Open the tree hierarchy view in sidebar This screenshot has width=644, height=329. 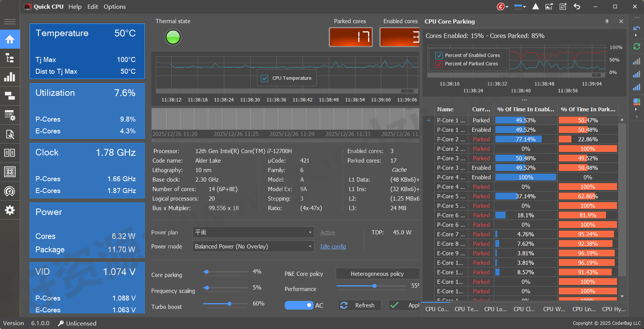pyautogui.click(x=10, y=58)
